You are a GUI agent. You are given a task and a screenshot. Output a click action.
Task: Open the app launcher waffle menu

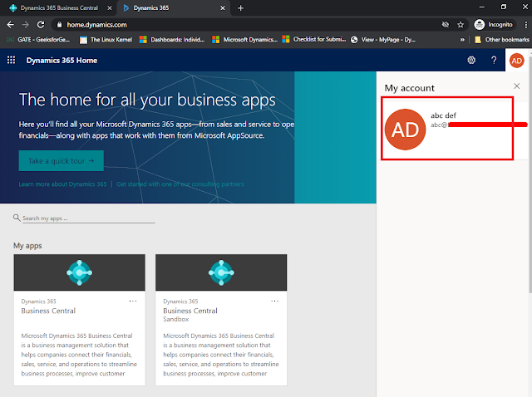(11, 61)
